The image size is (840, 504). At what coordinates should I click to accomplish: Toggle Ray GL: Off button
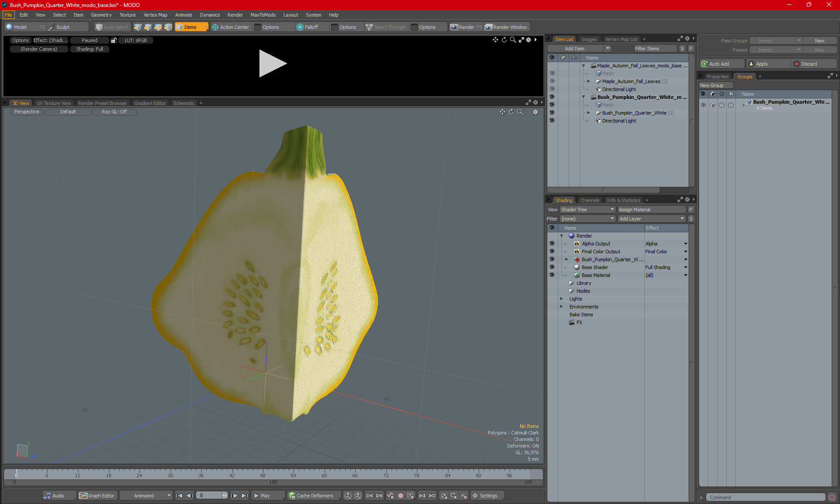(x=115, y=112)
